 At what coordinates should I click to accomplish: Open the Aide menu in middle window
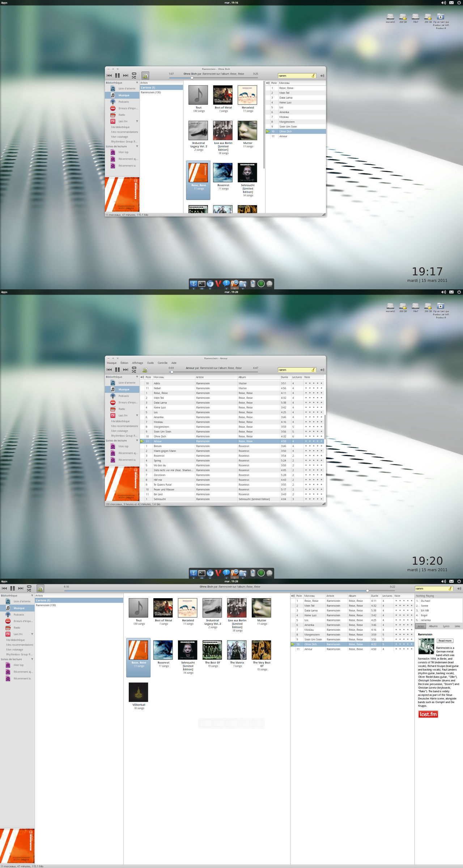coord(174,363)
